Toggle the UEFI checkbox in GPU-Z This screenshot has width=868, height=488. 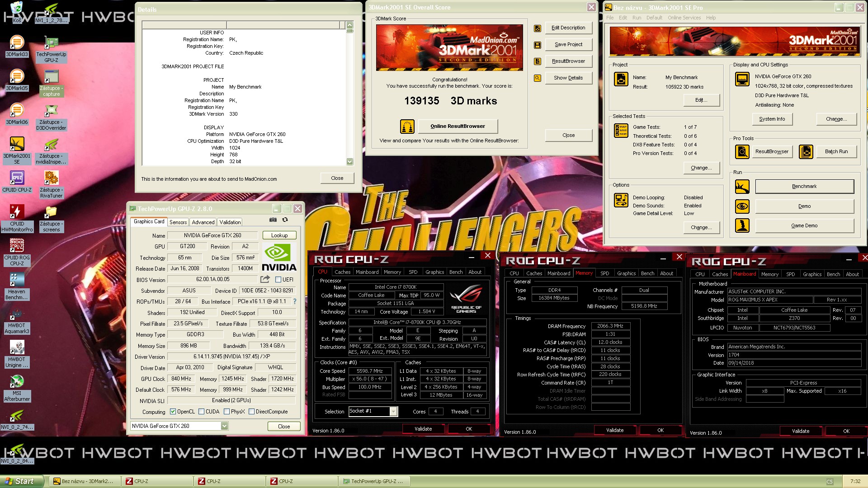278,280
